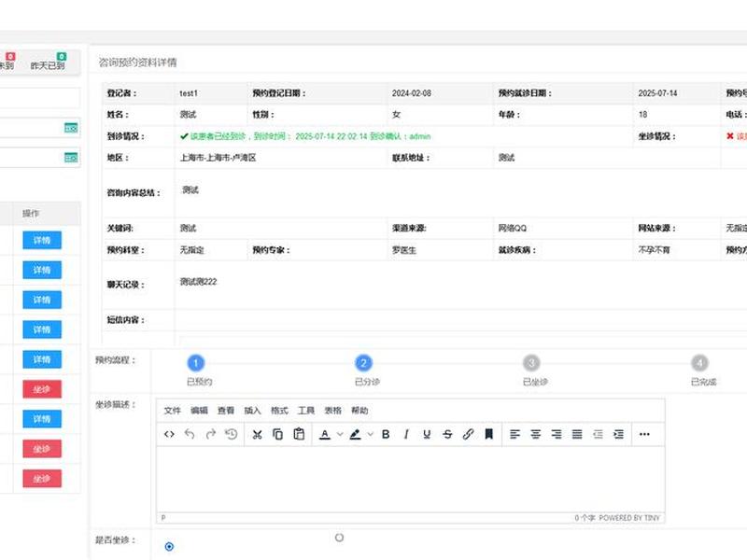Open the 帮助 menu
The width and height of the screenshot is (747, 560).
(359, 411)
